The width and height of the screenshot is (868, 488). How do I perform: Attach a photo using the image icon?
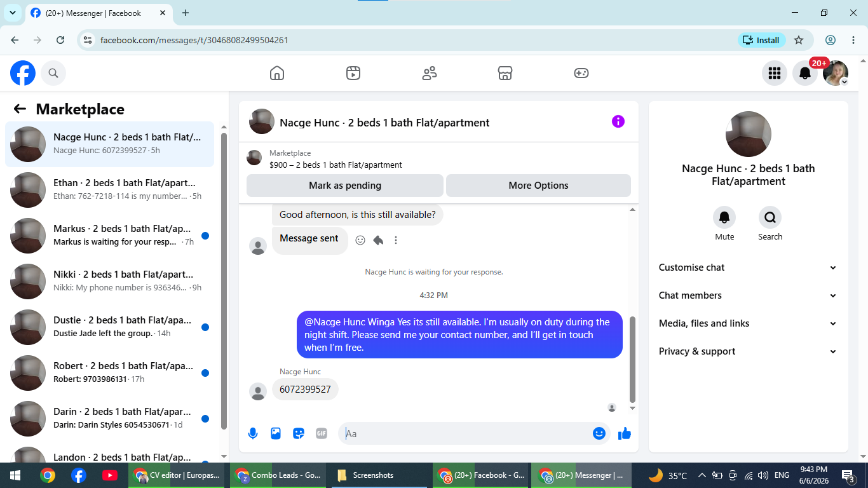[x=276, y=433]
